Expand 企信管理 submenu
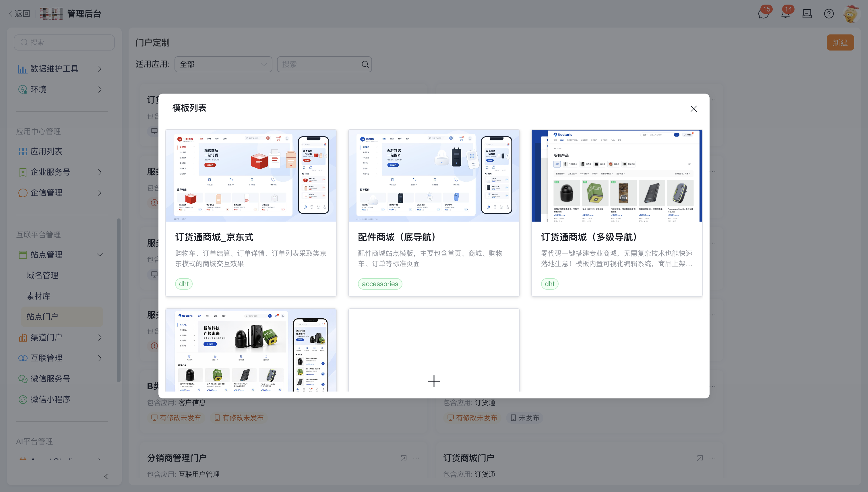The width and height of the screenshot is (868, 492). pyautogui.click(x=61, y=193)
